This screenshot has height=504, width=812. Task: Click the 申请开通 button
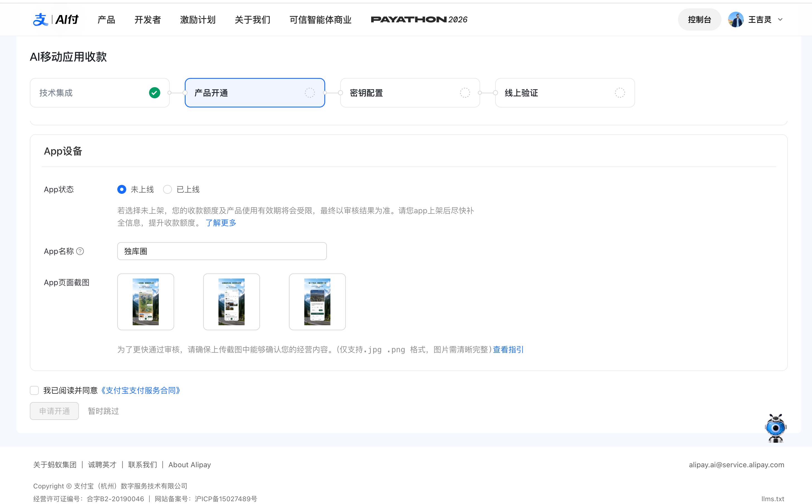coord(54,411)
